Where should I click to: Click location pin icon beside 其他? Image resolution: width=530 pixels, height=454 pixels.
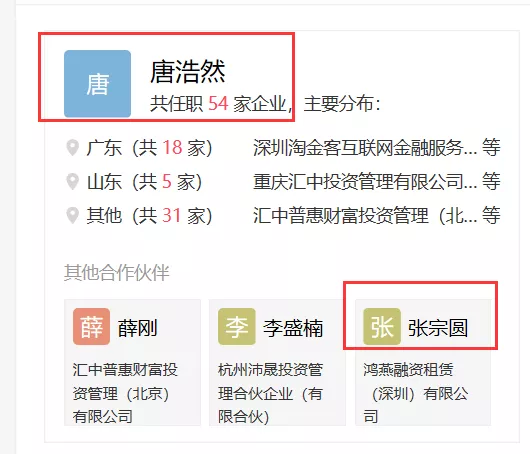[x=72, y=215]
